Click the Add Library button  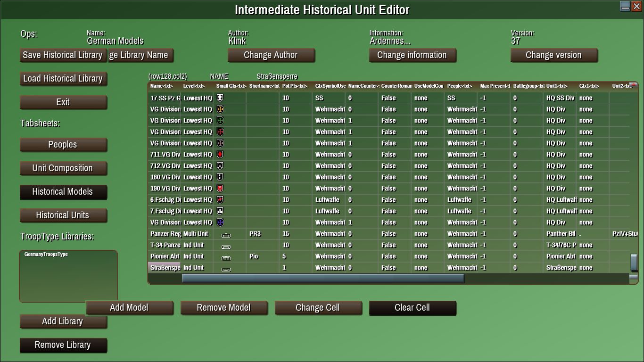[x=63, y=321]
